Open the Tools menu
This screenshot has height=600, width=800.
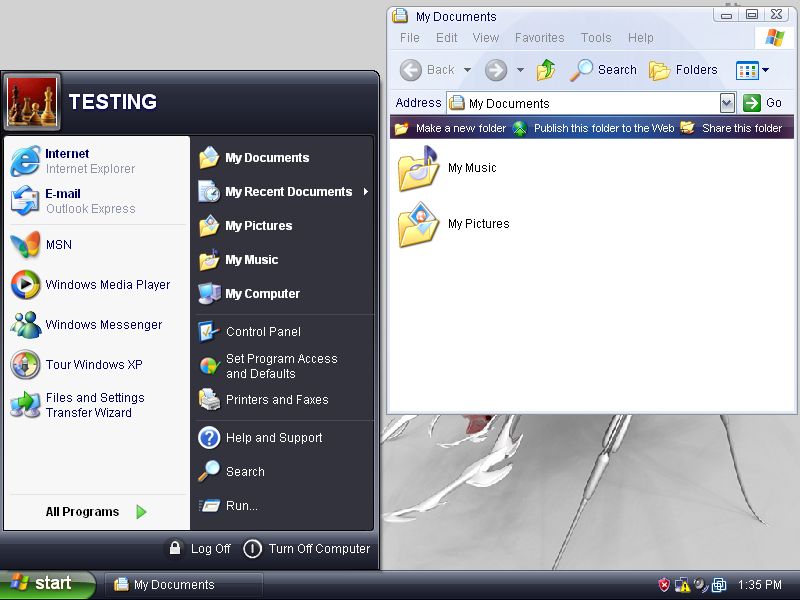(596, 38)
